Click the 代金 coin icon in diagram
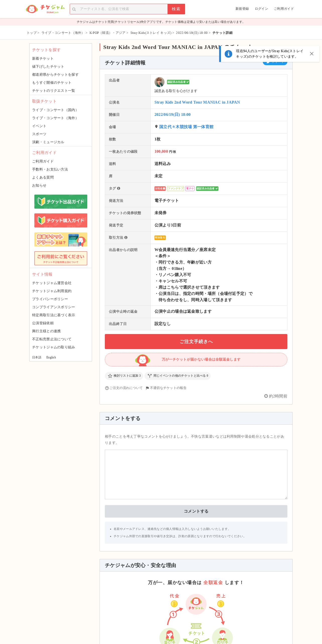Viewport: 322px width, 644px height. [x=174, y=604]
